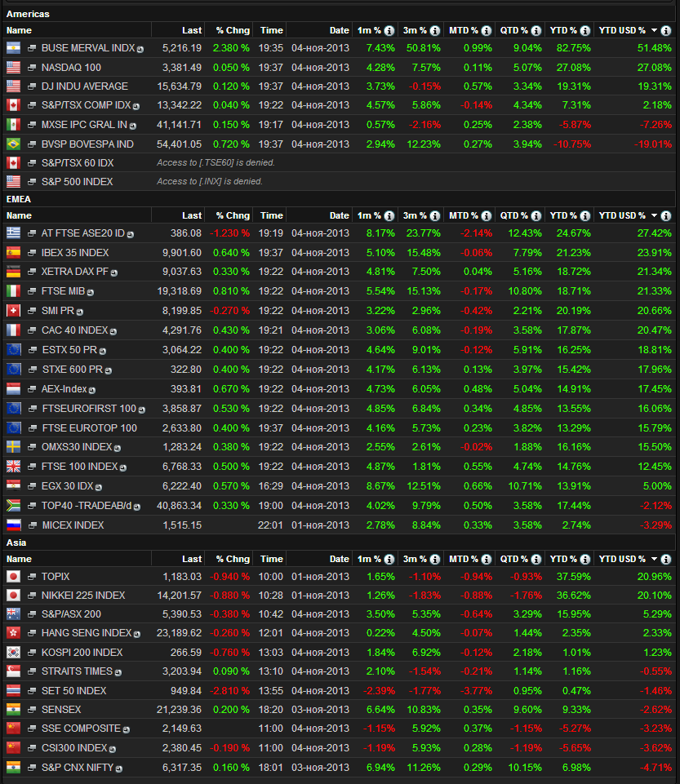
Task: Open the link icon next to NASDAQ 100
Action: tap(32, 68)
